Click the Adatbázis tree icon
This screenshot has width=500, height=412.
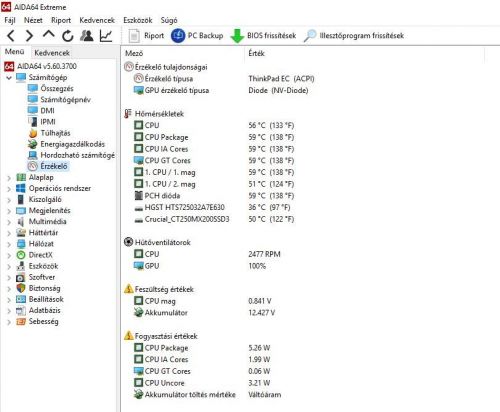[21, 310]
